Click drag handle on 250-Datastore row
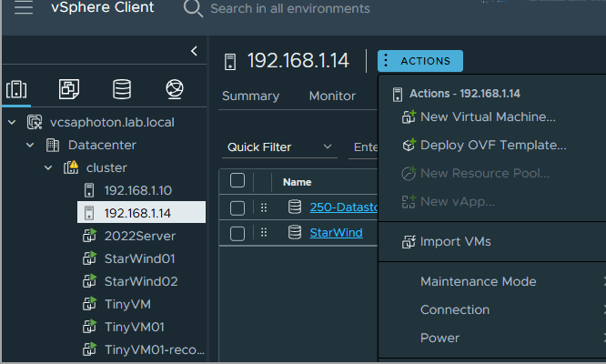This screenshot has width=606, height=364. (264, 207)
